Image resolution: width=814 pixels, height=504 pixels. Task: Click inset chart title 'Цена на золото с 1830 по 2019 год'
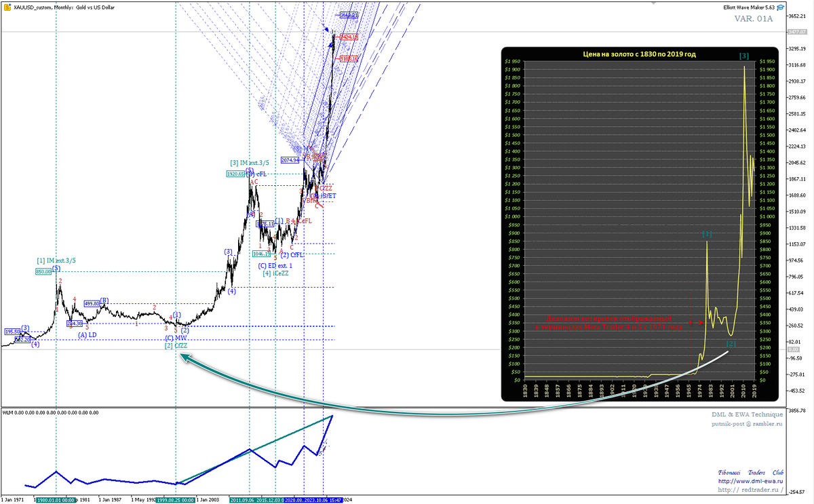(x=640, y=54)
